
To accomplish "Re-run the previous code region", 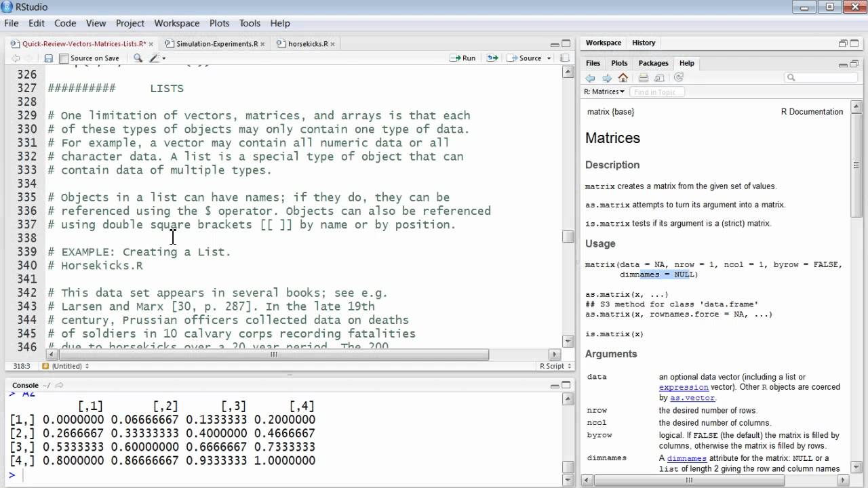I will click(x=492, y=58).
